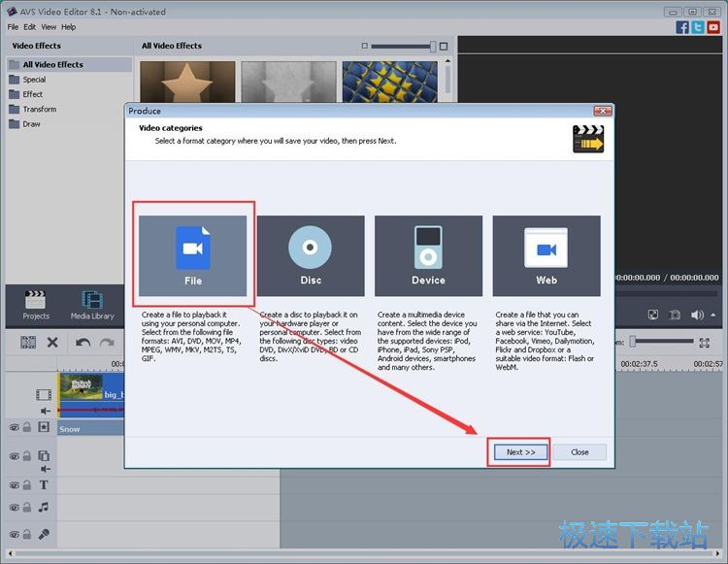This screenshot has width=728, height=564.
Task: Switch to the Projects tab
Action: pyautogui.click(x=36, y=306)
